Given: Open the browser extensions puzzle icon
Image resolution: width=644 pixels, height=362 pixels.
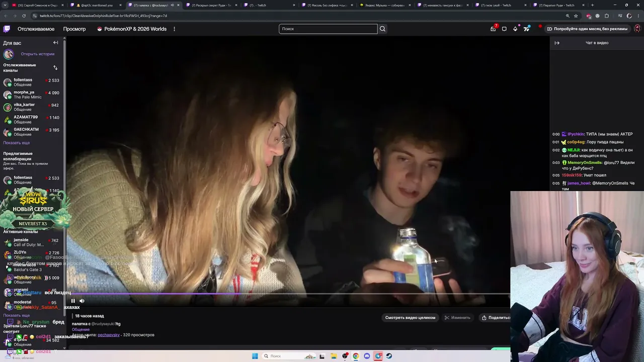Looking at the screenshot, I should (607, 16).
